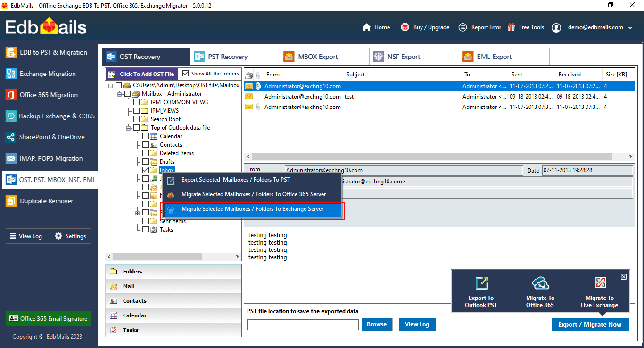
Task: Collapse the OST file root tree node
Action: 111,85
